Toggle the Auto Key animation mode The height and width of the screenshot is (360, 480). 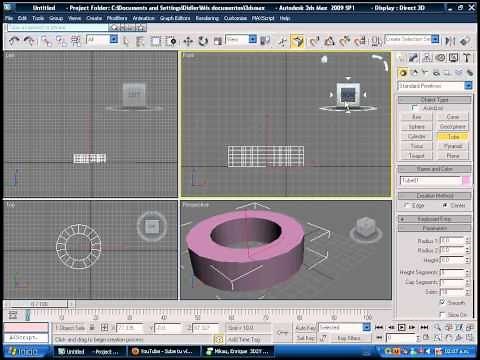pyautogui.click(x=305, y=328)
